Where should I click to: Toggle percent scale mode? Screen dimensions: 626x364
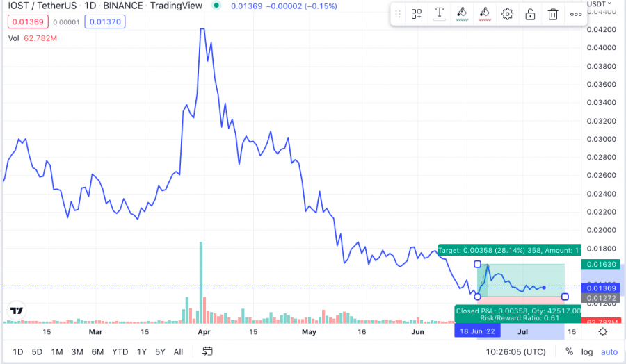(x=569, y=351)
